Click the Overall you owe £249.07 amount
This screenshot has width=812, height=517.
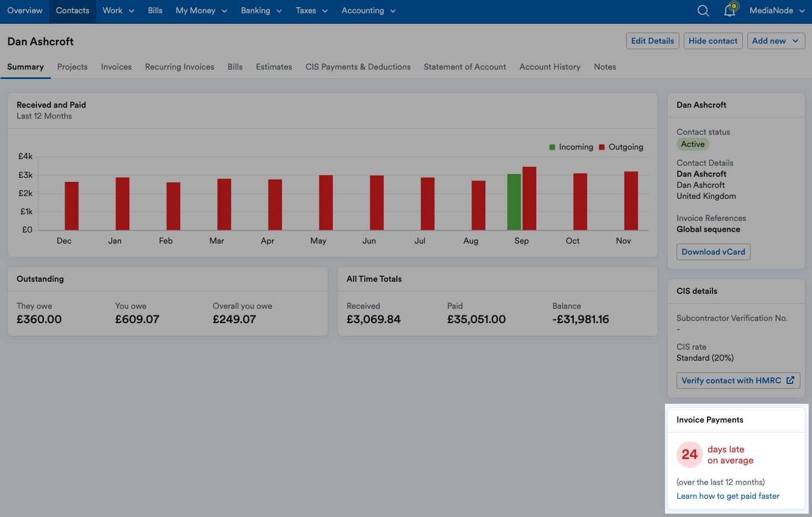[234, 319]
